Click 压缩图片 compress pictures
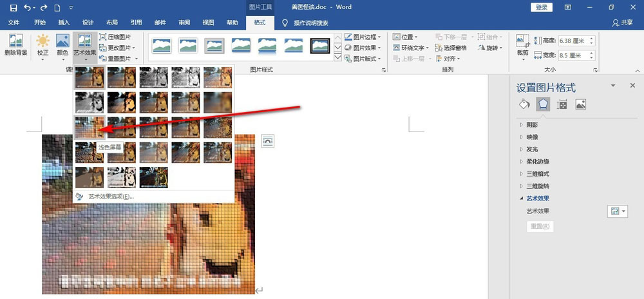The width and height of the screenshot is (644, 299). (x=115, y=37)
